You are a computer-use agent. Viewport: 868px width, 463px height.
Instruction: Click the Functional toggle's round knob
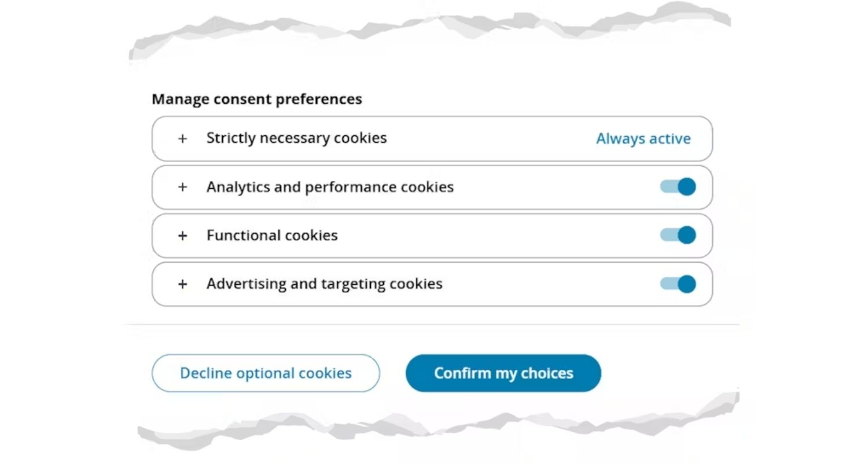click(686, 235)
